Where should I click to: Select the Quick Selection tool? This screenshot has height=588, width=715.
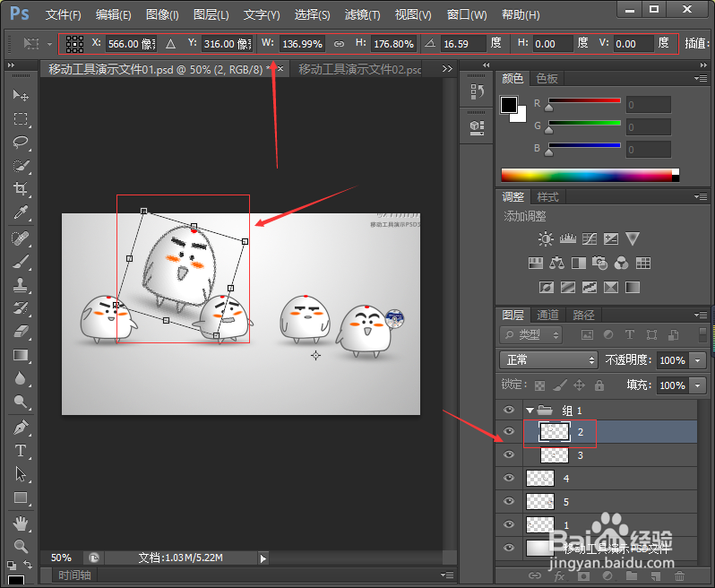[x=20, y=166]
